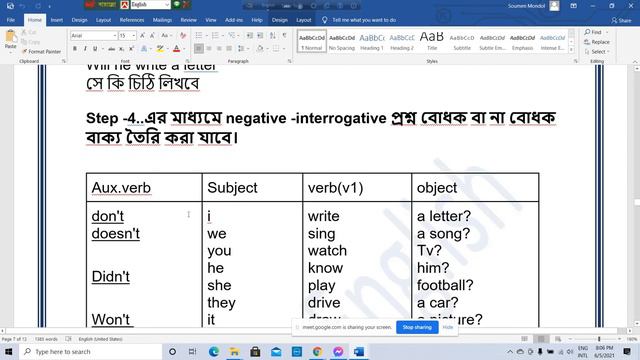640x360 pixels.
Task: Click the Hide link in sharing bar
Action: [448, 327]
